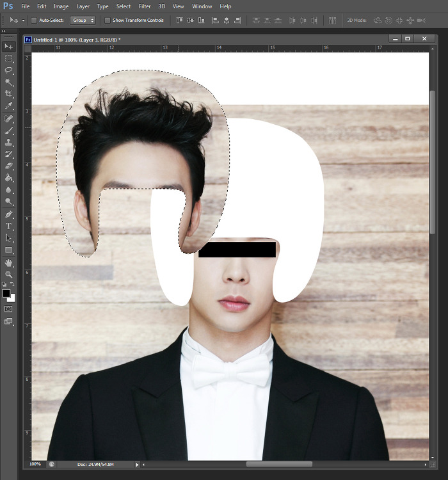Choose the Eraser tool
Image resolution: width=448 pixels, height=480 pixels.
pyautogui.click(x=9, y=166)
